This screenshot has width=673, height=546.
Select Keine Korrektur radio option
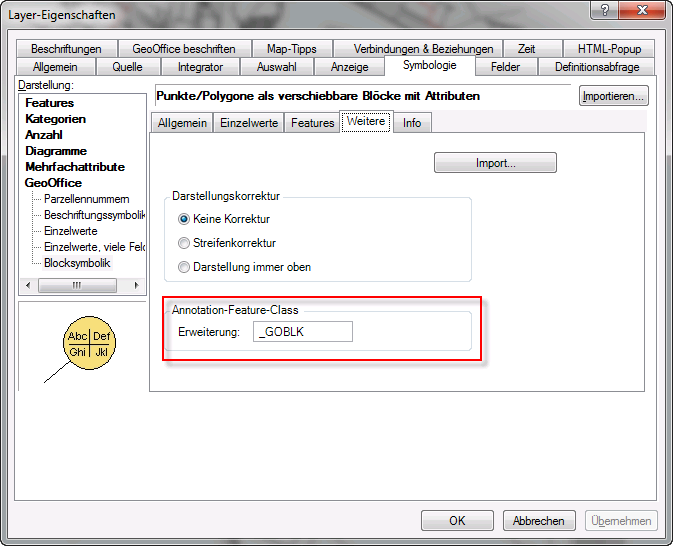pyautogui.click(x=183, y=219)
